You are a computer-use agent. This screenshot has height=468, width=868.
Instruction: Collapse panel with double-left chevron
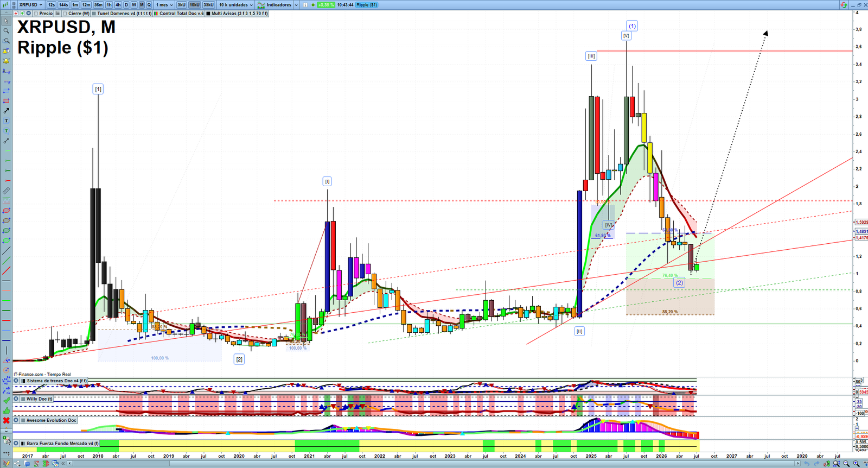coord(63,463)
